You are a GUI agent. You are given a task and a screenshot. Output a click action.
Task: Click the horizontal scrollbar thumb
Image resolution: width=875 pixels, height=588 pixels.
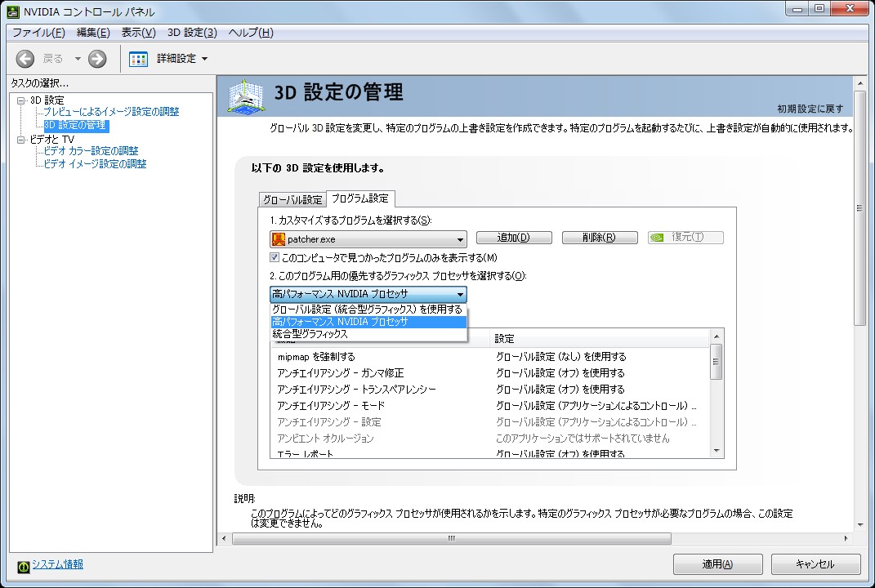point(452,538)
